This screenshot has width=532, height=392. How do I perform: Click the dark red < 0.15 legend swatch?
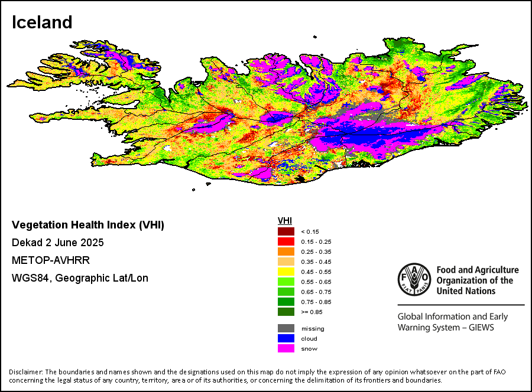tap(286, 231)
